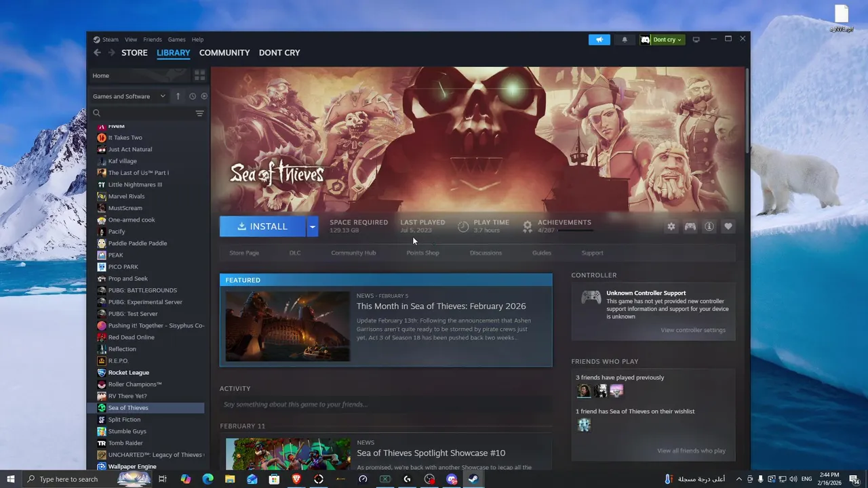Open Spotlight Showcase #10 news thumbnail
868x488 pixels.
click(288, 454)
